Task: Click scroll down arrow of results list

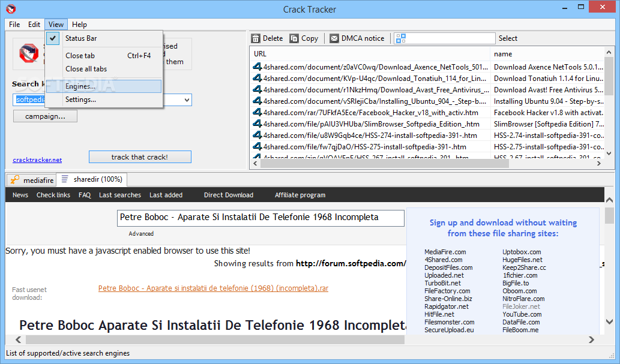Action: point(609,154)
